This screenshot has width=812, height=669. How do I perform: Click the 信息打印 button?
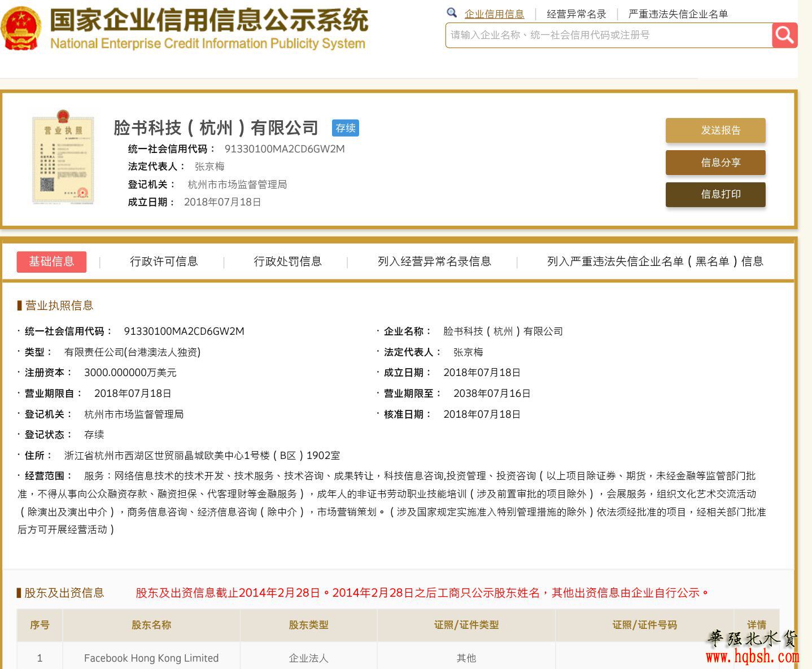coord(715,194)
